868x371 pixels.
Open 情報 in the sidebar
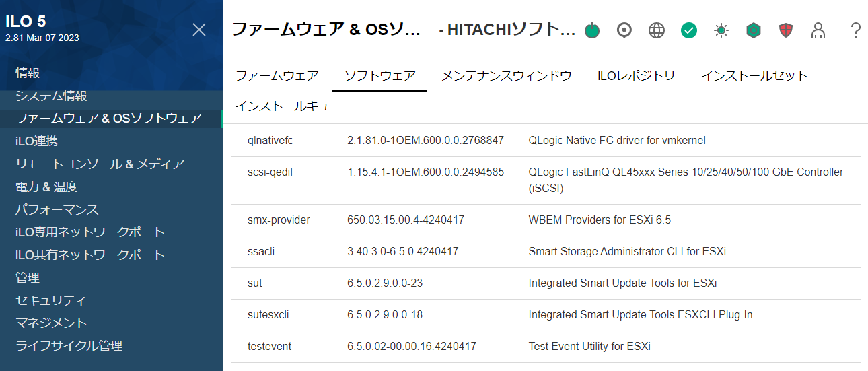pyautogui.click(x=28, y=73)
